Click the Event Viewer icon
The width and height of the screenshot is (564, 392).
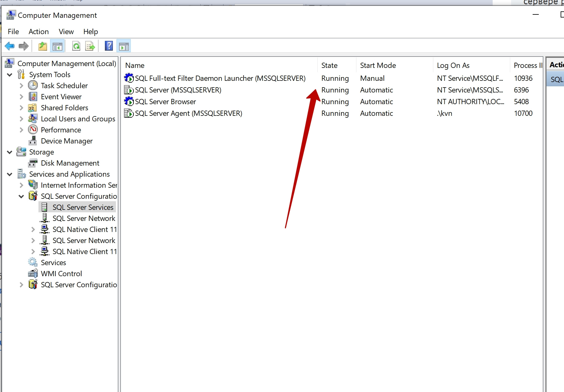coord(33,96)
